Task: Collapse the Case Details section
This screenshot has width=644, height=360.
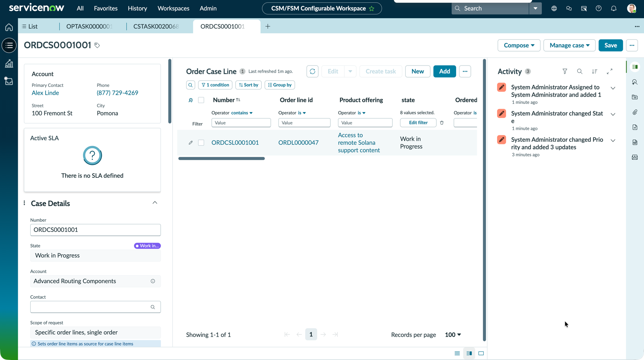Action: point(155,203)
